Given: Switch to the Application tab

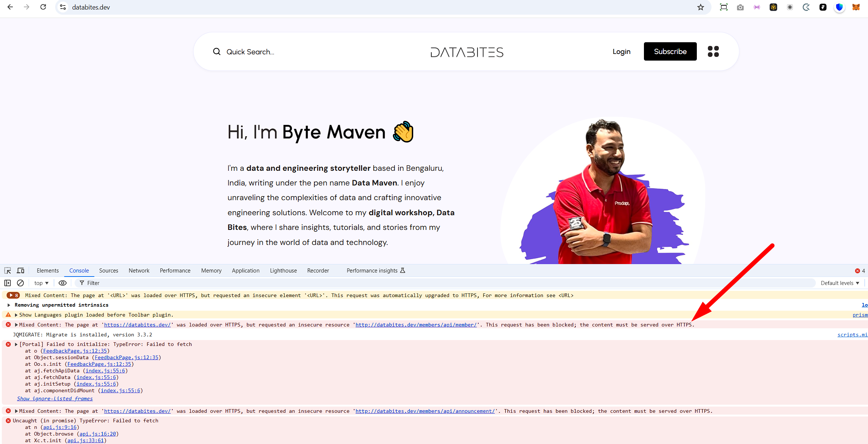Looking at the screenshot, I should tap(246, 271).
